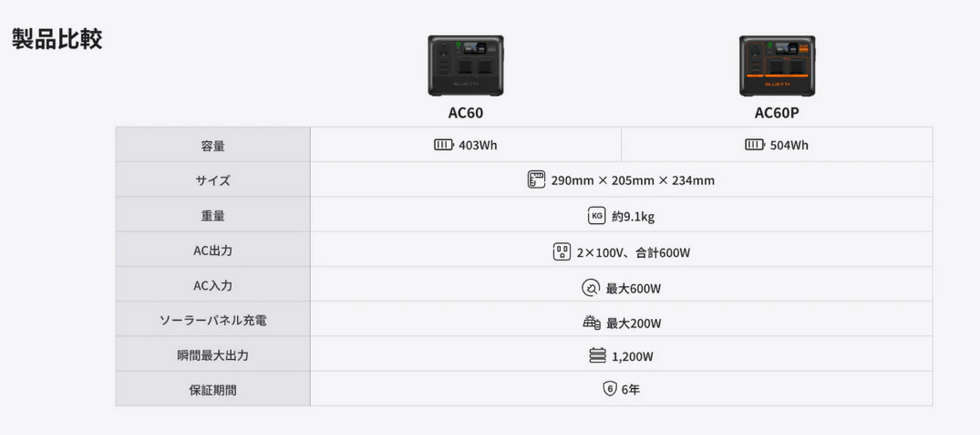Click the AC outlet output icon
The height and width of the screenshot is (435, 980).
coord(562,252)
